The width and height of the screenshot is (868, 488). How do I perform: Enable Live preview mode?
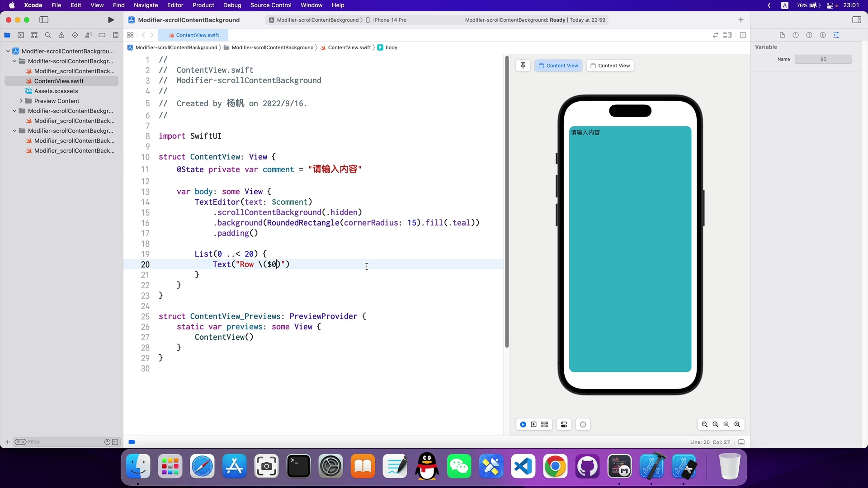pyautogui.click(x=523, y=425)
